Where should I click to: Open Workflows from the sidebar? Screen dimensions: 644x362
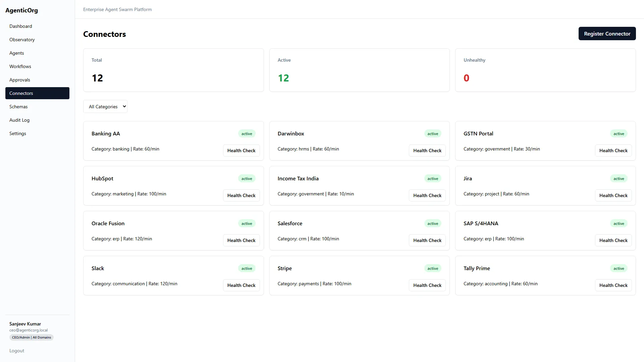(x=37, y=66)
